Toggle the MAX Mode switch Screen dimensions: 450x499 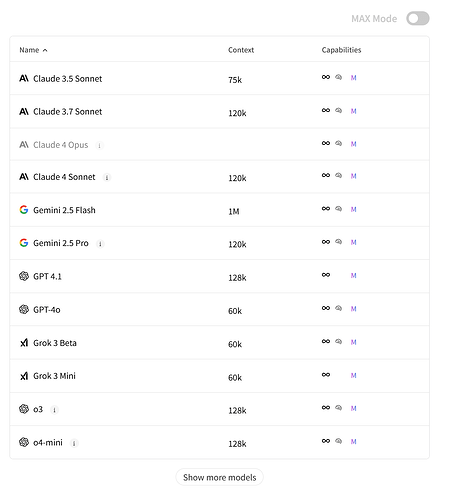tap(417, 18)
